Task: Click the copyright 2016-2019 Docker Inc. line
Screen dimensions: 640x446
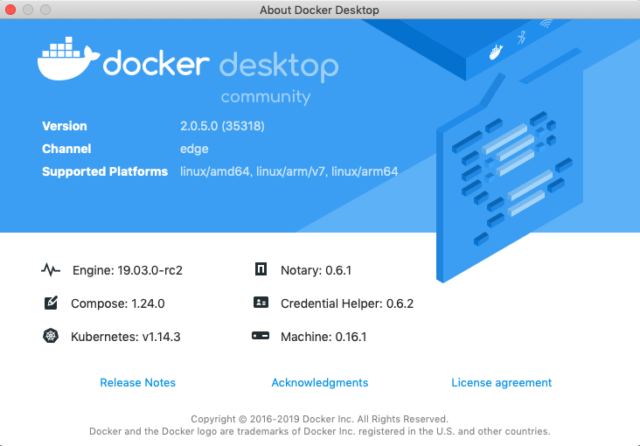Action: pos(320,419)
